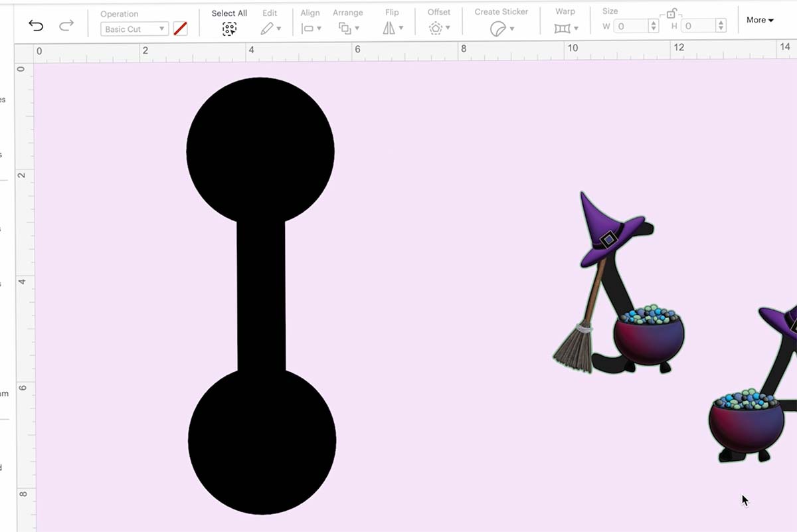
Task: Expand the Warp dropdown arrow
Action: click(x=576, y=29)
